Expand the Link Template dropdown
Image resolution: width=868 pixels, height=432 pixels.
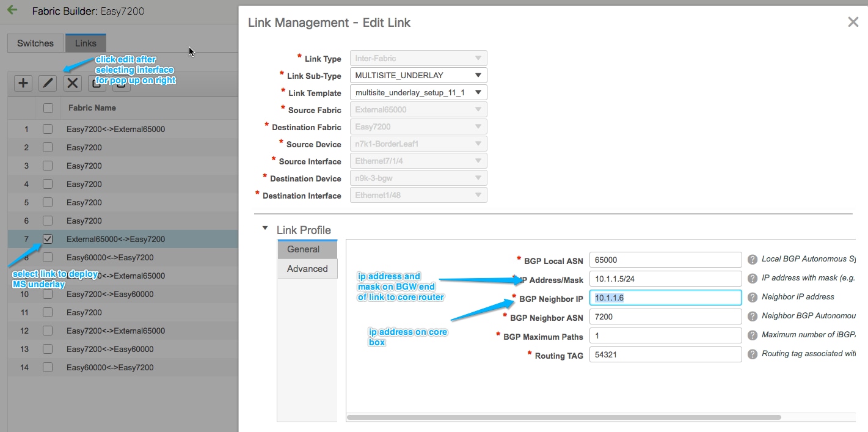click(418, 92)
